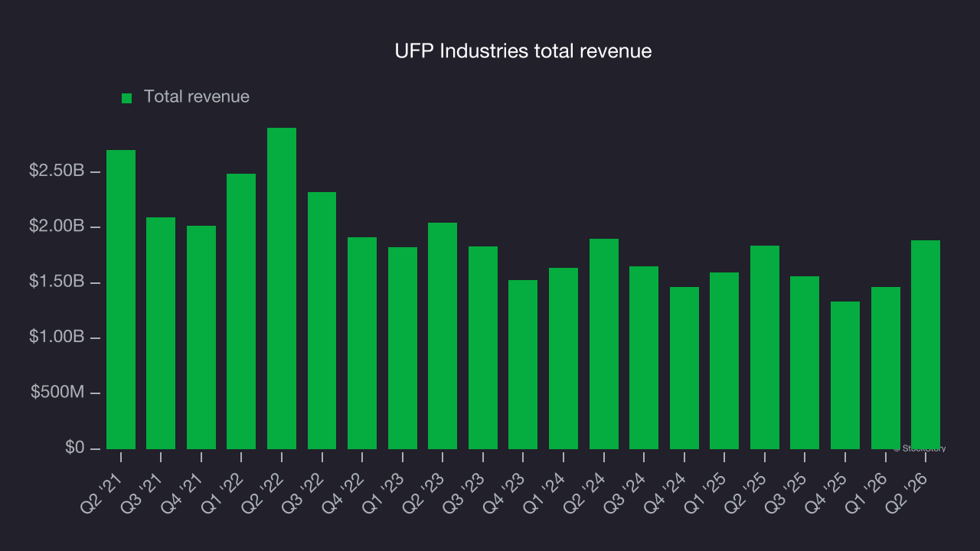Select the "$500M" y-axis label
980x551 pixels.
point(57,393)
